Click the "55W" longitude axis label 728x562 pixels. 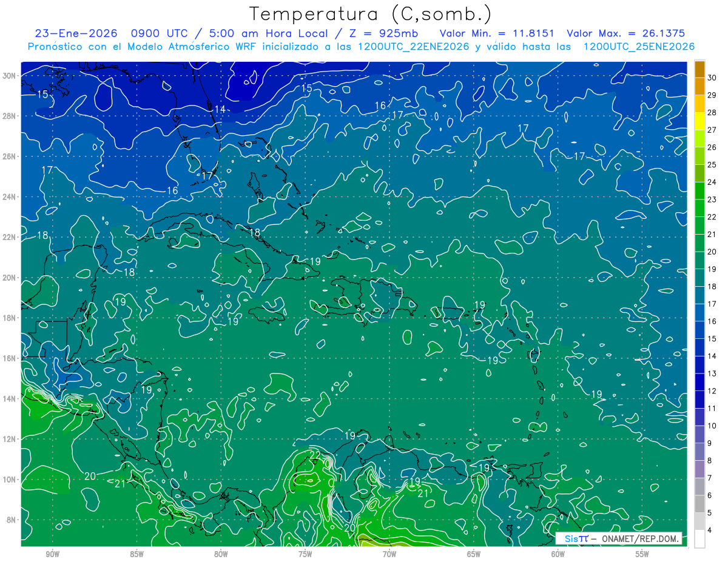642,554
